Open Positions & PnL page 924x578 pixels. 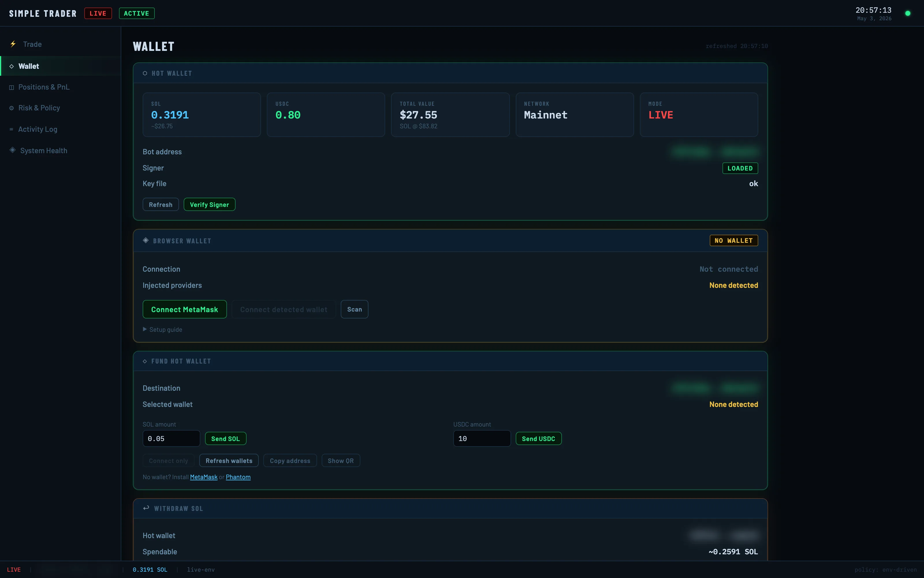(60, 87)
